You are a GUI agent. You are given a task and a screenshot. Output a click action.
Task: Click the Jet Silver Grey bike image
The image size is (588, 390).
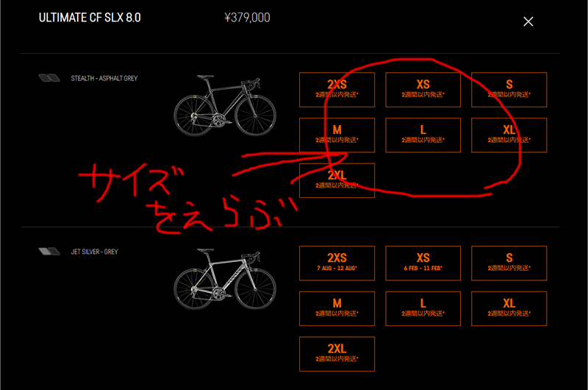click(x=225, y=279)
